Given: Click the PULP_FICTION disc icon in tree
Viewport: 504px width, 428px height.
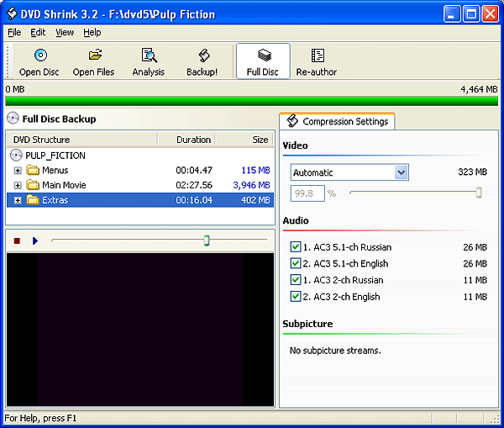Looking at the screenshot, I should (16, 155).
